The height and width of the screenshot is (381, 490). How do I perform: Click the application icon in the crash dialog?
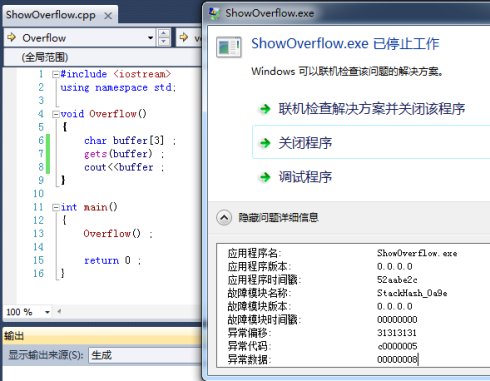click(x=229, y=47)
